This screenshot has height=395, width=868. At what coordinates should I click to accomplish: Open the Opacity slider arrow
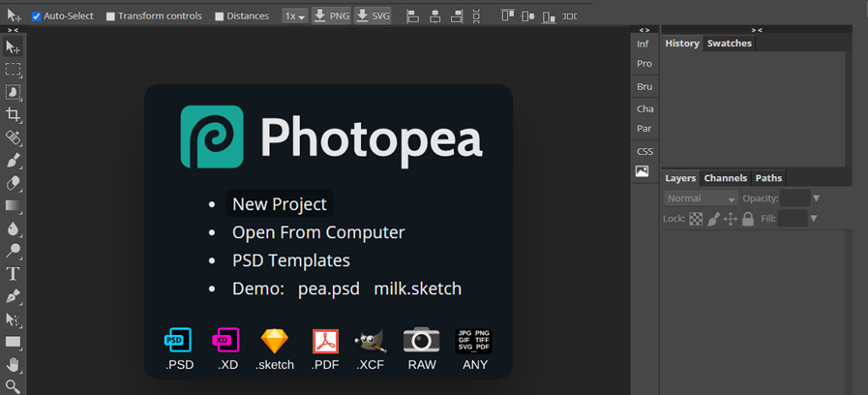point(816,198)
